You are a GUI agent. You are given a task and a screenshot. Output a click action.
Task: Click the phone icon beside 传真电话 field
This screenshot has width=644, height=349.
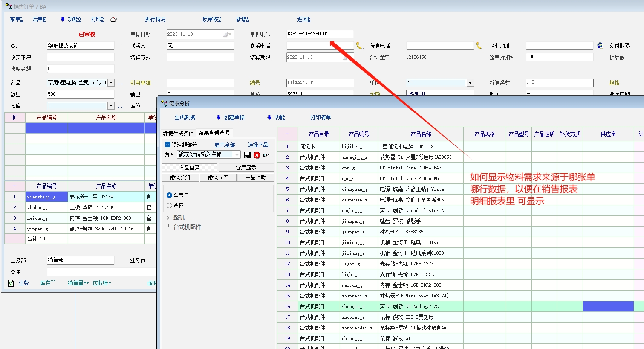(479, 46)
